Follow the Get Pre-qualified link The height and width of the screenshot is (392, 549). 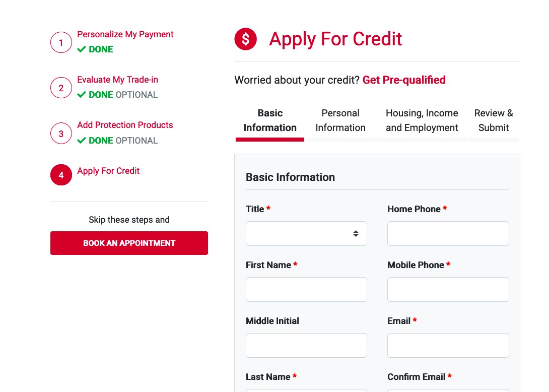[x=404, y=80]
